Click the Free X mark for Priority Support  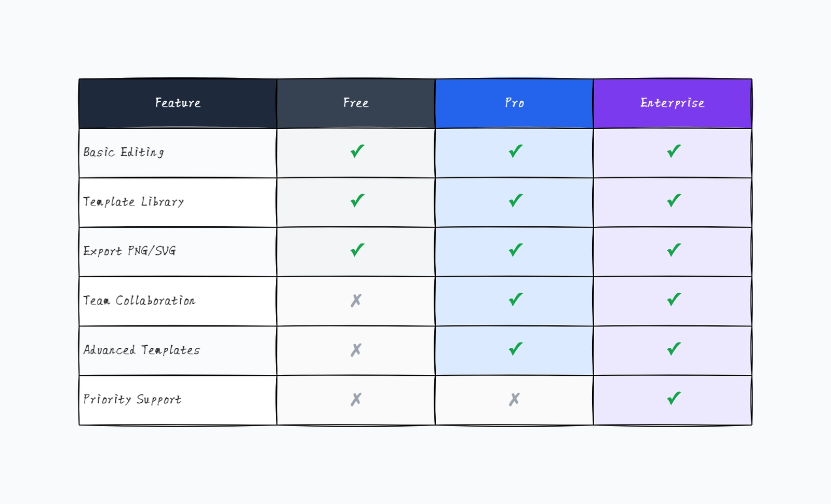point(356,399)
